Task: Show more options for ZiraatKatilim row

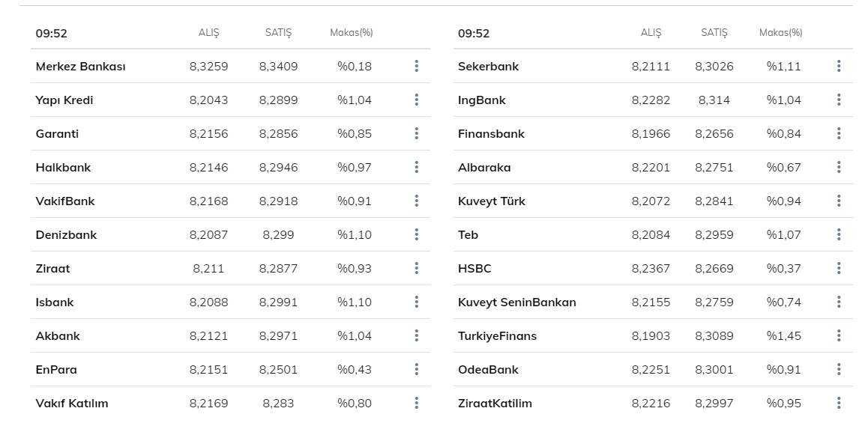Action: coord(839,403)
